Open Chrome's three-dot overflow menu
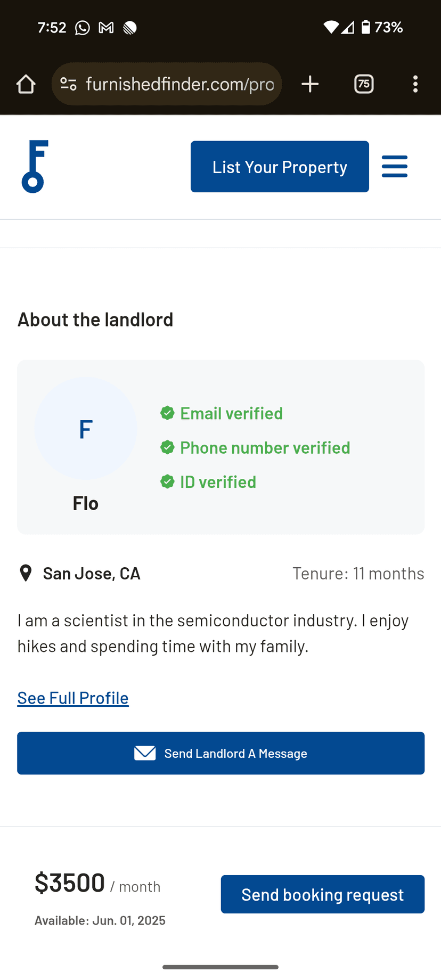This screenshot has height=980, width=441. pyautogui.click(x=415, y=84)
